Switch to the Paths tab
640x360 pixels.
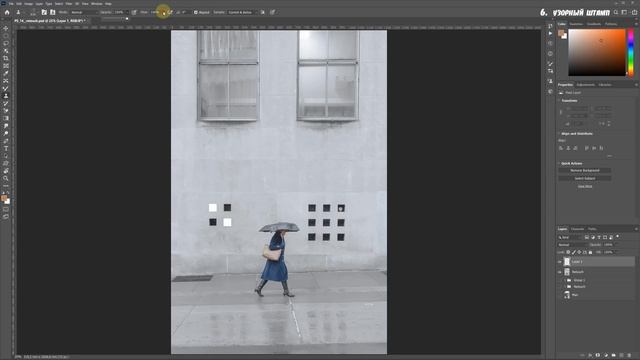click(x=592, y=229)
